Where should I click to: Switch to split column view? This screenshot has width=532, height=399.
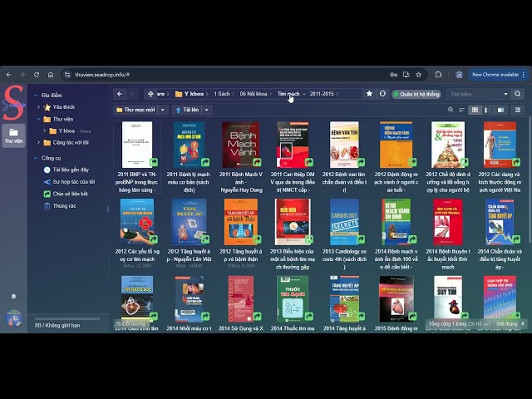(x=500, y=110)
